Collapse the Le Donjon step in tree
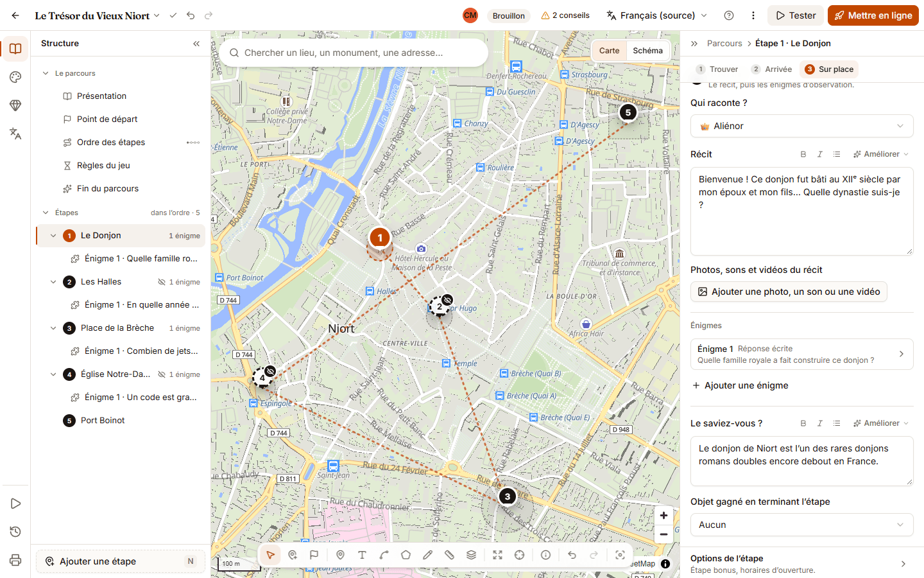Viewport: 924px width, 578px height. [x=53, y=236]
